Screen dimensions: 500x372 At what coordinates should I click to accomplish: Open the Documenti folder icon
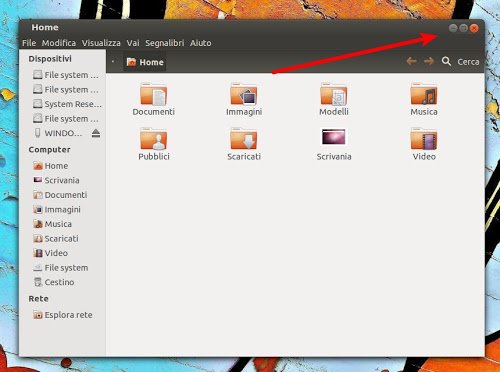click(153, 94)
